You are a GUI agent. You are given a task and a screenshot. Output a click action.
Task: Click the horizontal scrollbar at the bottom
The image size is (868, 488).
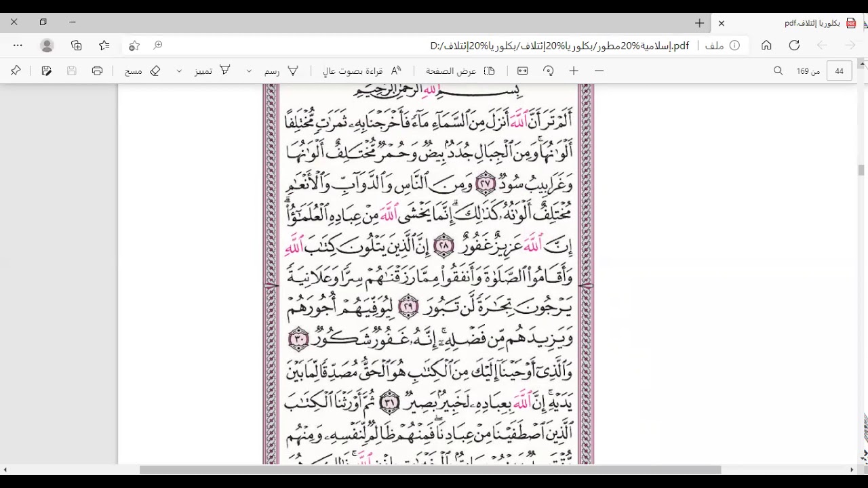(431, 469)
